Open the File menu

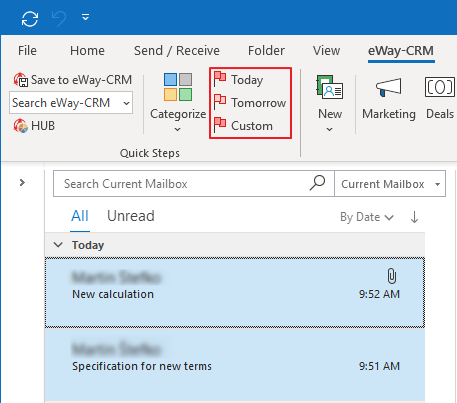coord(27,51)
